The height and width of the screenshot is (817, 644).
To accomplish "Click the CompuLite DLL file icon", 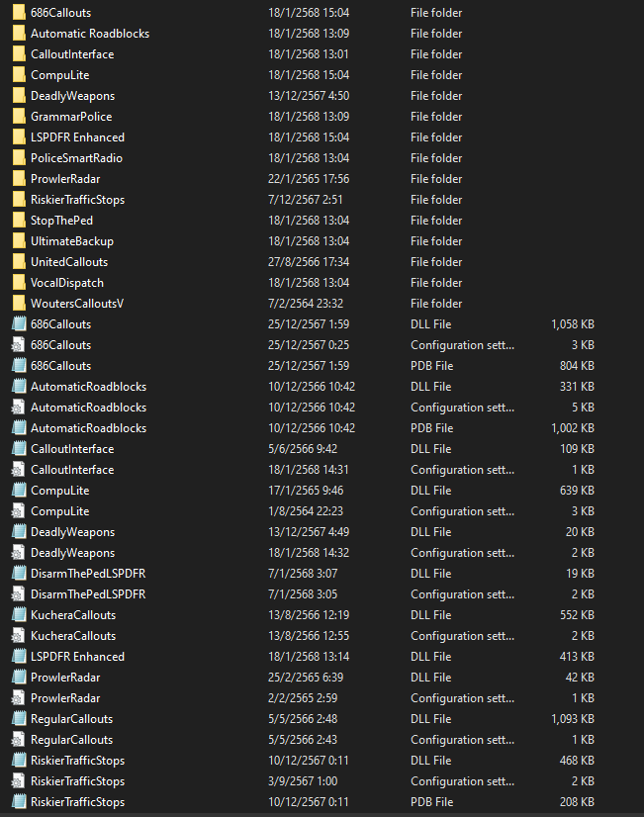I will tap(19, 491).
